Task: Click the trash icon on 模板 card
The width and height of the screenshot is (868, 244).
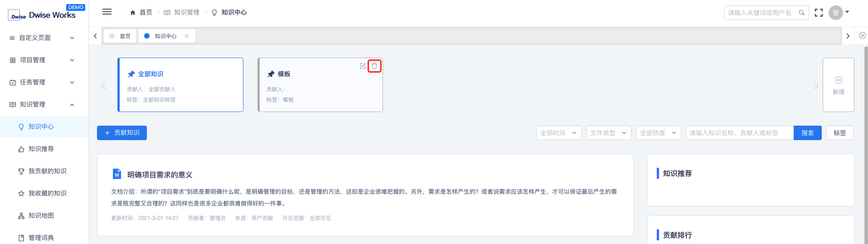Action: pos(374,66)
